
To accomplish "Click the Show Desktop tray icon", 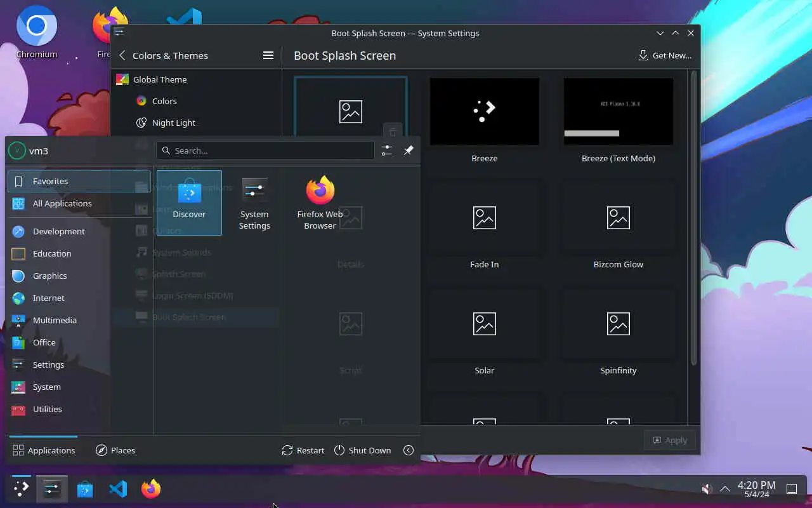I will click(x=792, y=489).
